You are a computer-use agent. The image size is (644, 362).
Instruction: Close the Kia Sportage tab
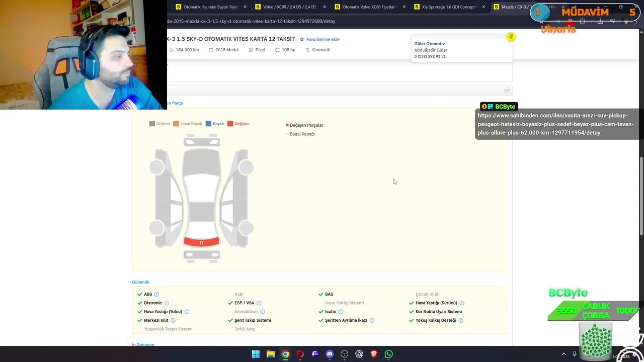484,7
